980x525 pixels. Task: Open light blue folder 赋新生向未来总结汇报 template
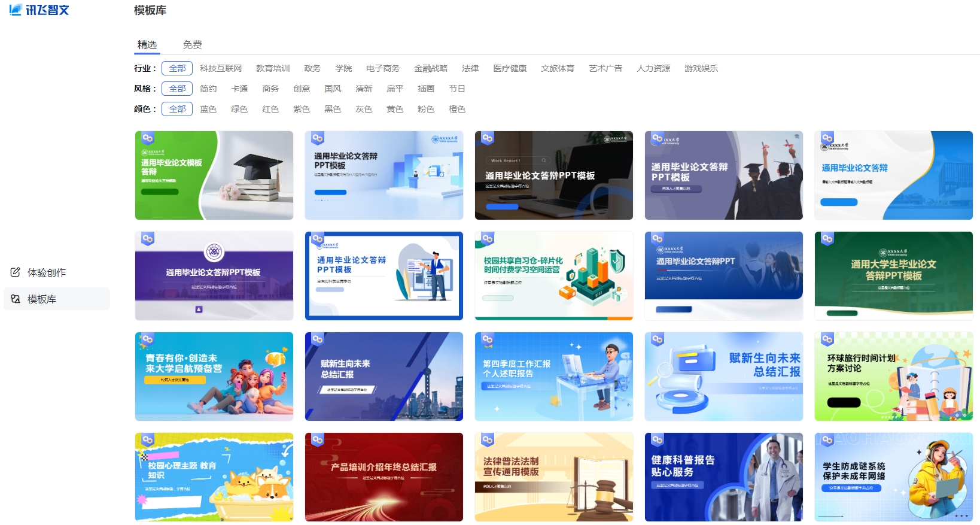pos(724,377)
